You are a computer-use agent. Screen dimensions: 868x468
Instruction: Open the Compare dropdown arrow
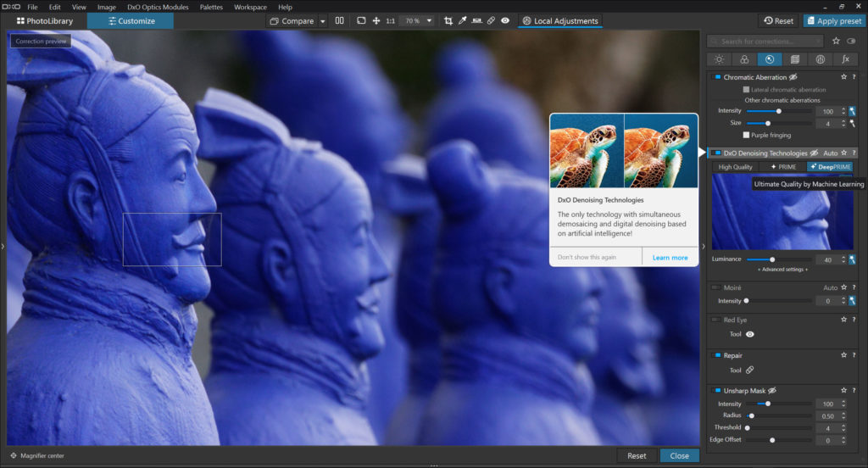tap(322, 21)
